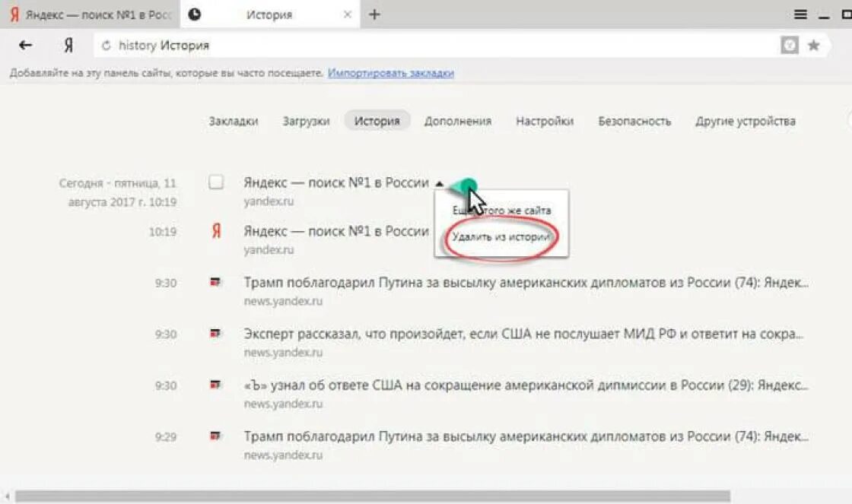Choose Ещё с того же сайта
Image resolution: width=852 pixels, height=504 pixels.
(501, 210)
